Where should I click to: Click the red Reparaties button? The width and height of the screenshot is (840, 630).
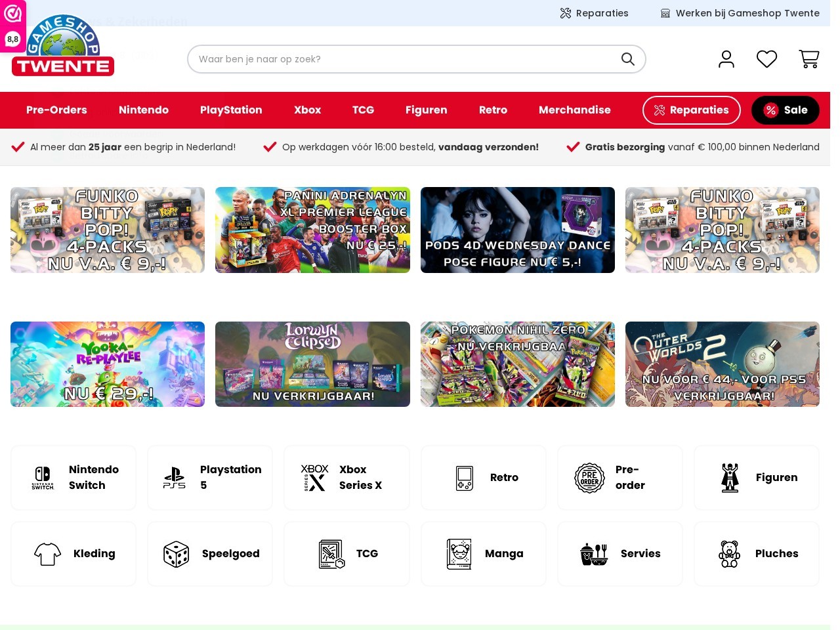pyautogui.click(x=691, y=110)
